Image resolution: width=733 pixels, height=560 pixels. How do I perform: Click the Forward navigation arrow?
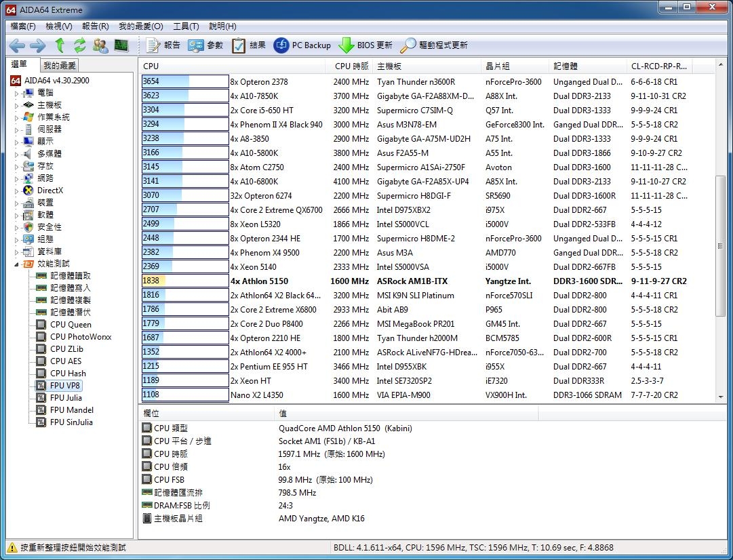coord(37,45)
